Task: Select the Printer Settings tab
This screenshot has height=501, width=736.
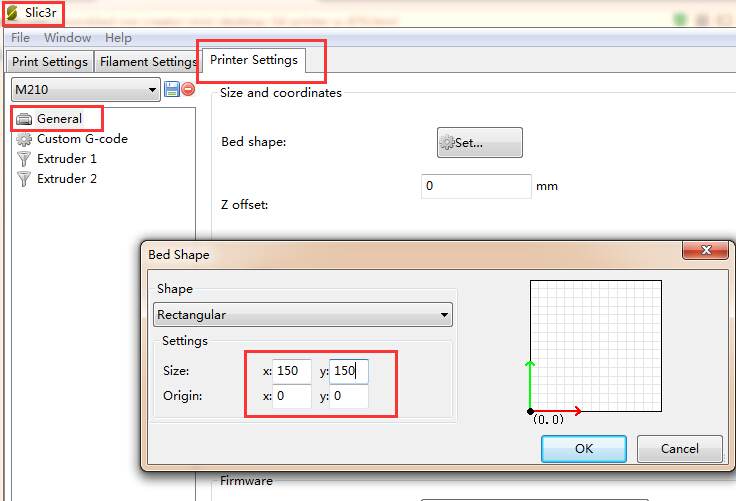Action: tap(254, 60)
